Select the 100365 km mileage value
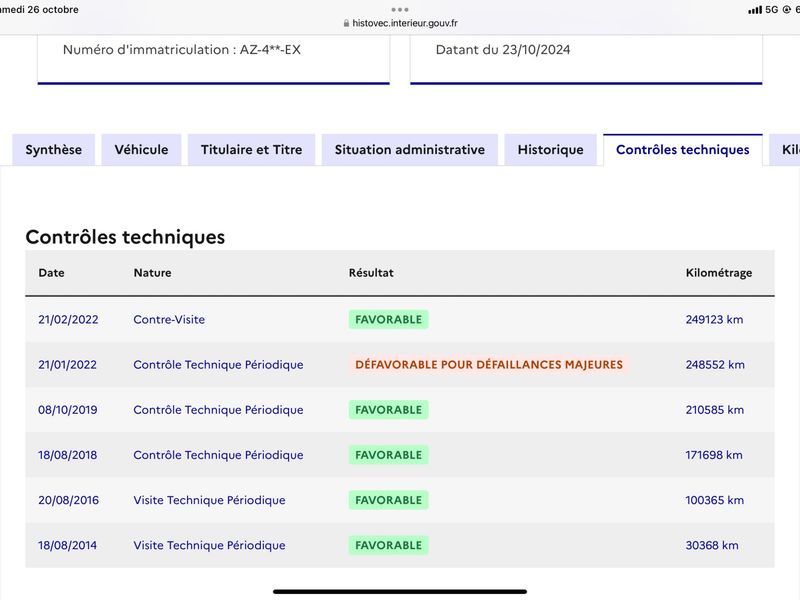Screen dimensions: 800x600 coord(715,500)
